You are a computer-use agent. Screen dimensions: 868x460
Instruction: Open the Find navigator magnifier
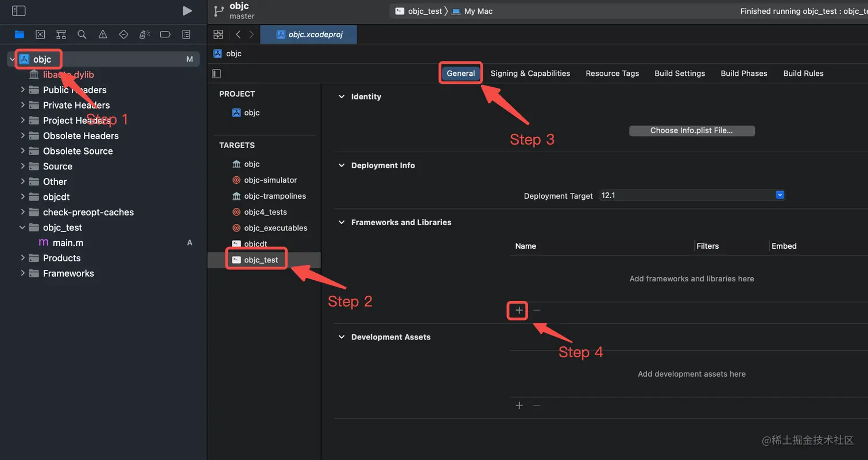(x=82, y=34)
